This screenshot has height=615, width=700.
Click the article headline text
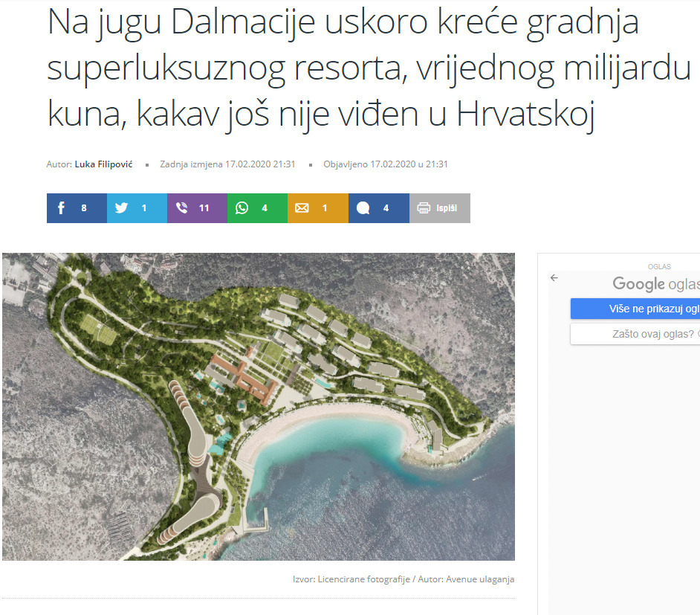[x=343, y=69]
